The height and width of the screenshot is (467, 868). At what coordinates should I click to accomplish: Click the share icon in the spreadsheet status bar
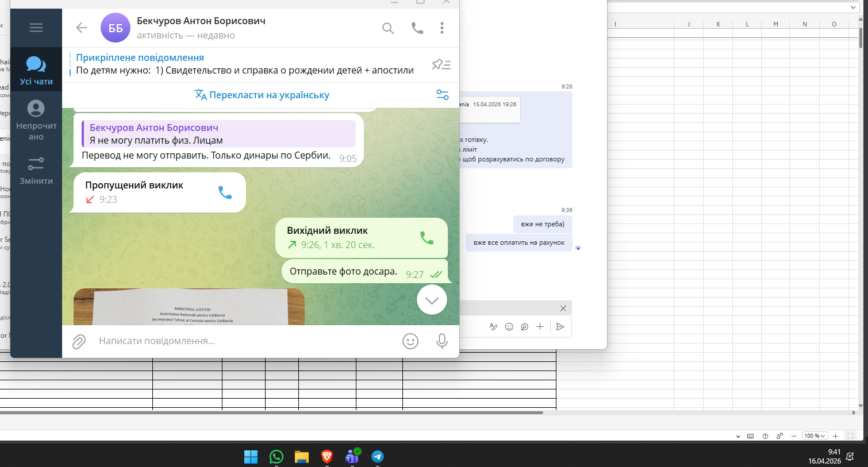[779, 436]
